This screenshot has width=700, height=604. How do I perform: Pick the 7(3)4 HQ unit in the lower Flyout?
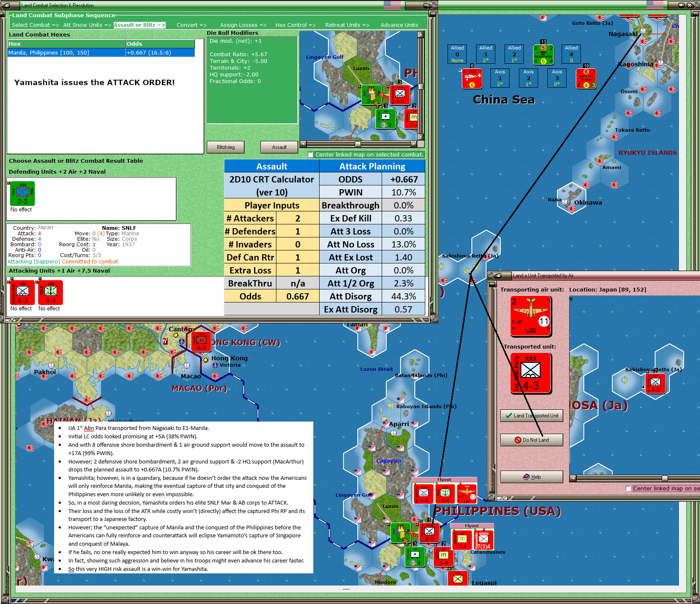(x=483, y=539)
